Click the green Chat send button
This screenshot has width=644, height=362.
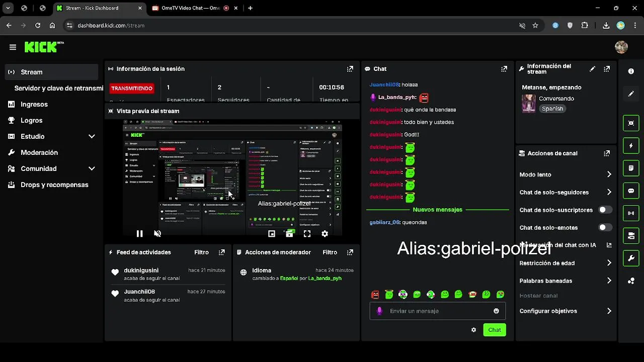point(495,330)
